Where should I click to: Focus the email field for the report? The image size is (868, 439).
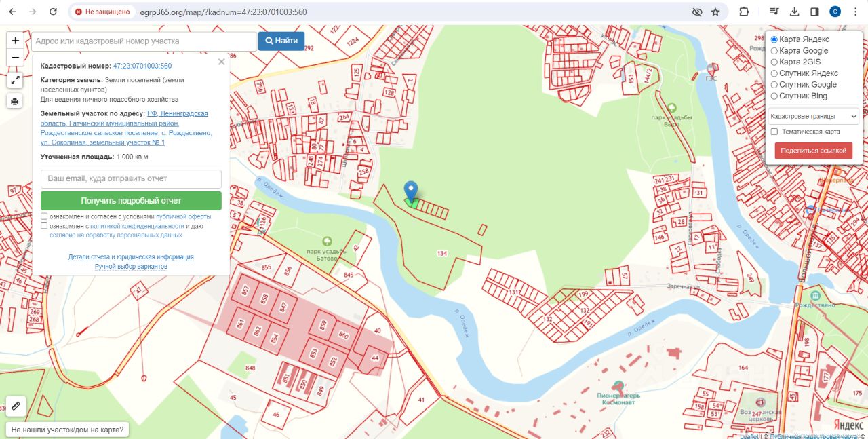pyautogui.click(x=131, y=178)
